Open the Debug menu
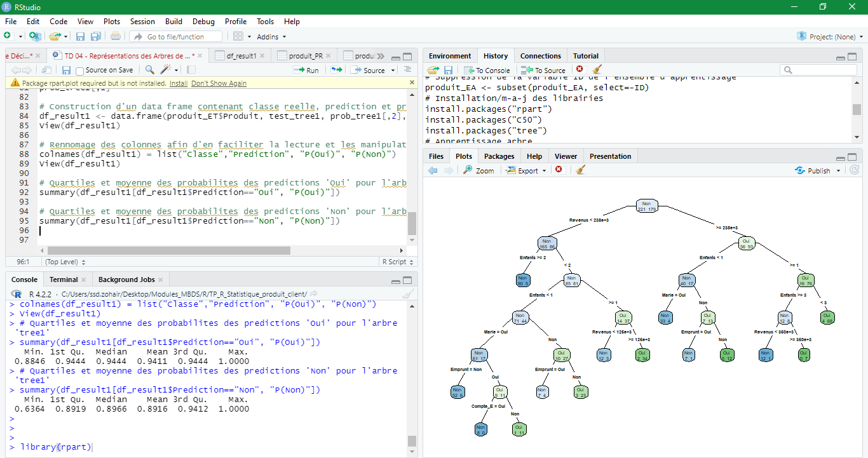Screen dimensions: 868x458 point(203,21)
